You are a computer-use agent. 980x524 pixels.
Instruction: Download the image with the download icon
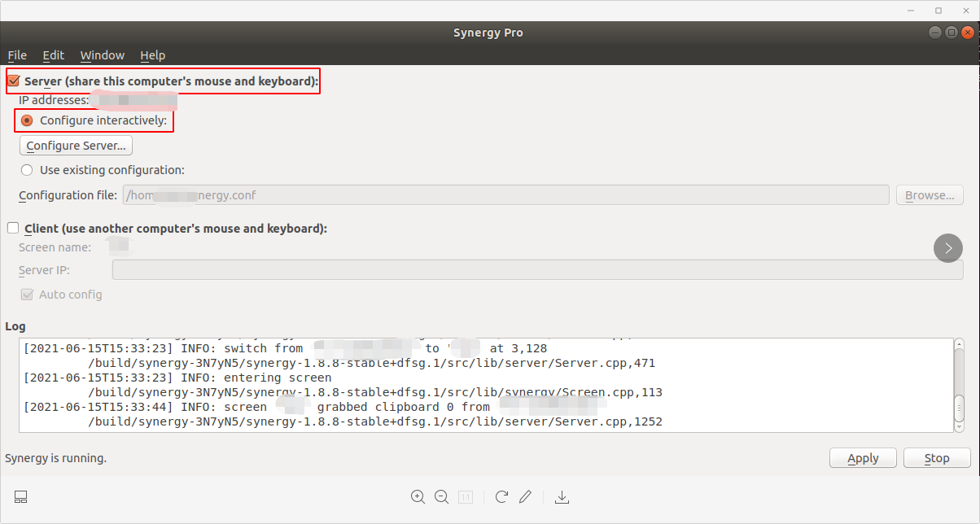[x=562, y=497]
